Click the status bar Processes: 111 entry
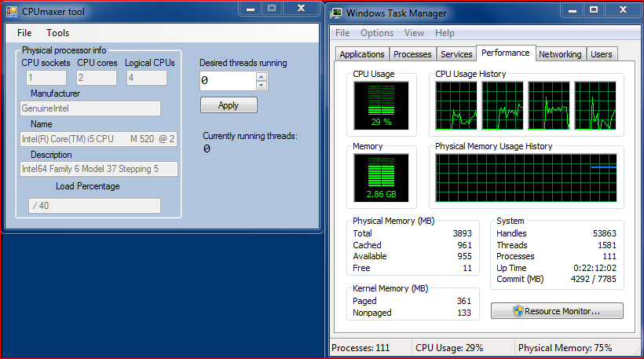 click(360, 348)
